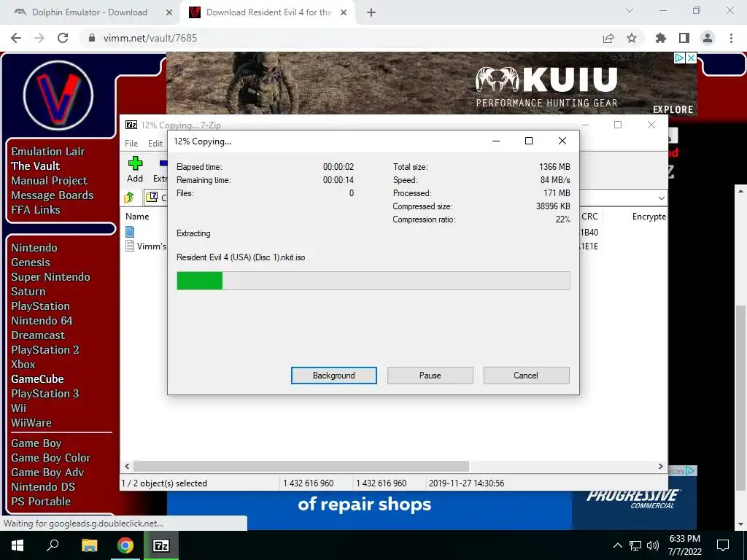Open the Emulation Lair link
The width and height of the screenshot is (747, 560).
48,152
